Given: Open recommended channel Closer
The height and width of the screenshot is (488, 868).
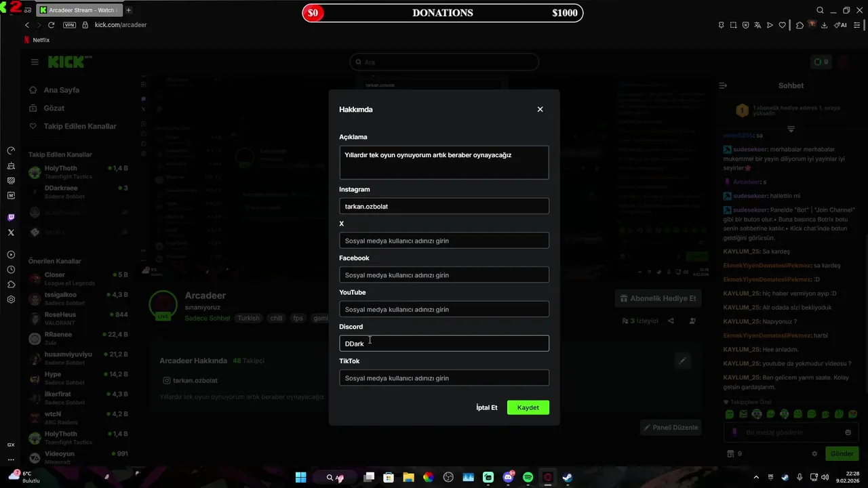Looking at the screenshot, I should [78, 279].
